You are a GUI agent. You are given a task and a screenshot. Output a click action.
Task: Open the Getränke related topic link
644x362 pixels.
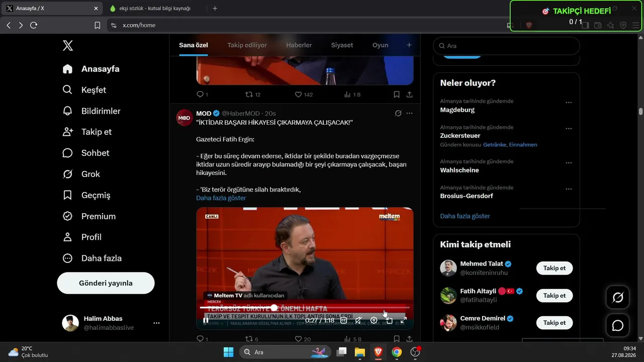click(x=495, y=145)
